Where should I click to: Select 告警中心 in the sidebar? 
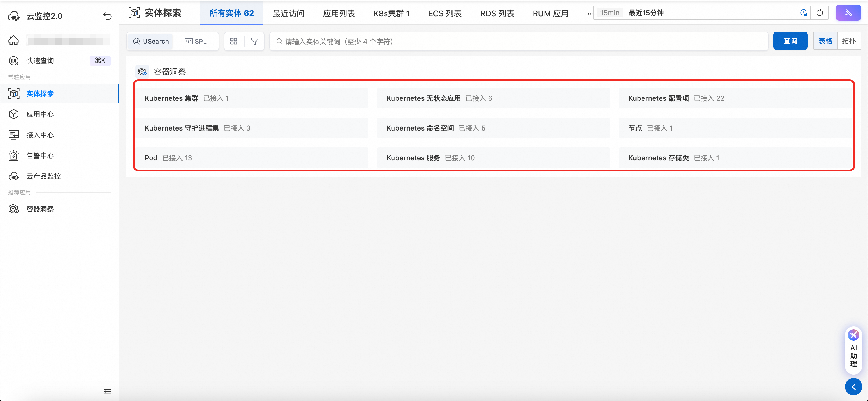40,155
